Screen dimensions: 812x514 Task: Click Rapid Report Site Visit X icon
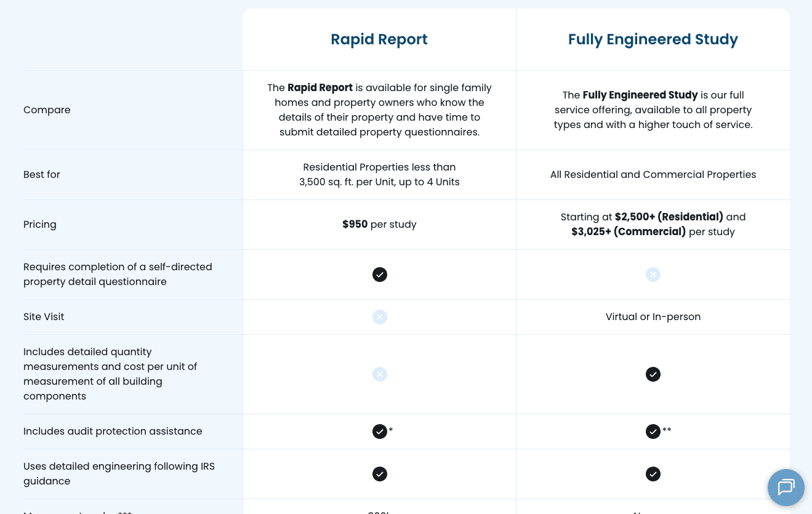pos(380,317)
